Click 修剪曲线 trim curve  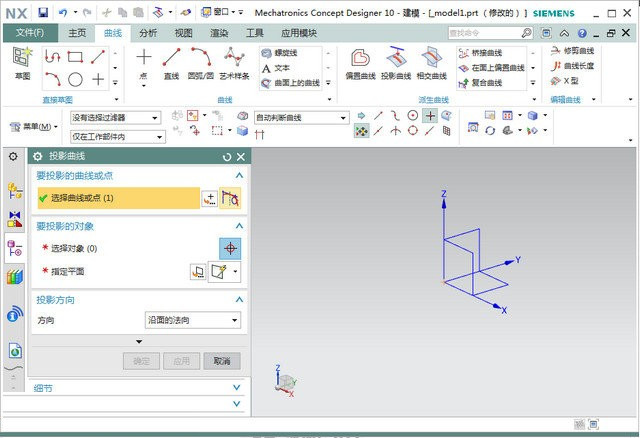[572, 51]
